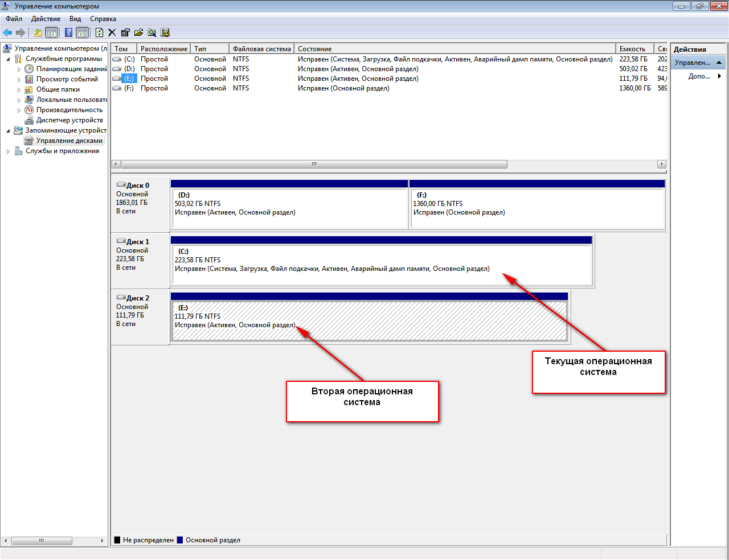Open Properties toolbar icon

125,32
